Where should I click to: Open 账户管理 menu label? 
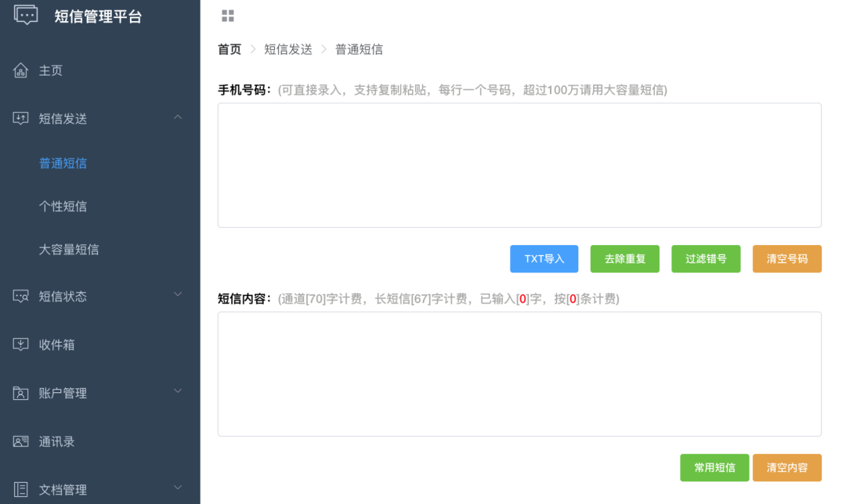coord(63,394)
